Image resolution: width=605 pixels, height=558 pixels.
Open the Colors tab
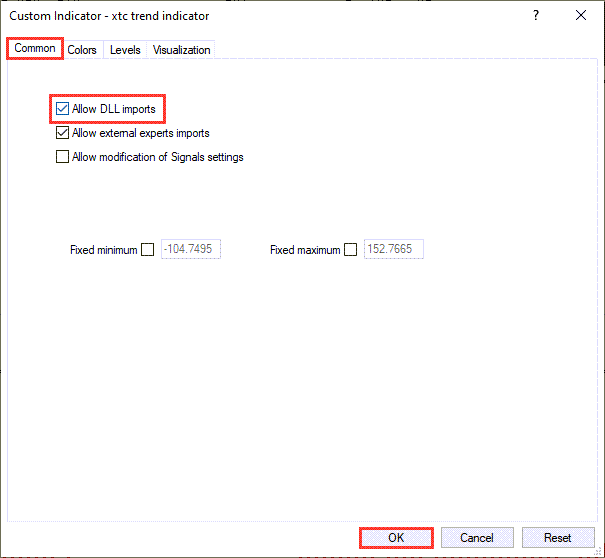point(82,50)
